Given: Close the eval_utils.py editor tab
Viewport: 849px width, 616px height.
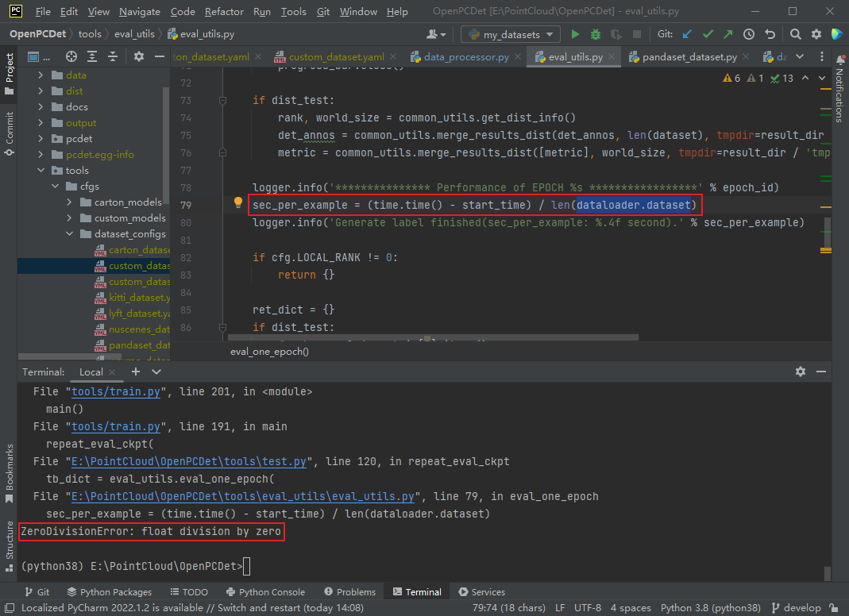Looking at the screenshot, I should (612, 57).
